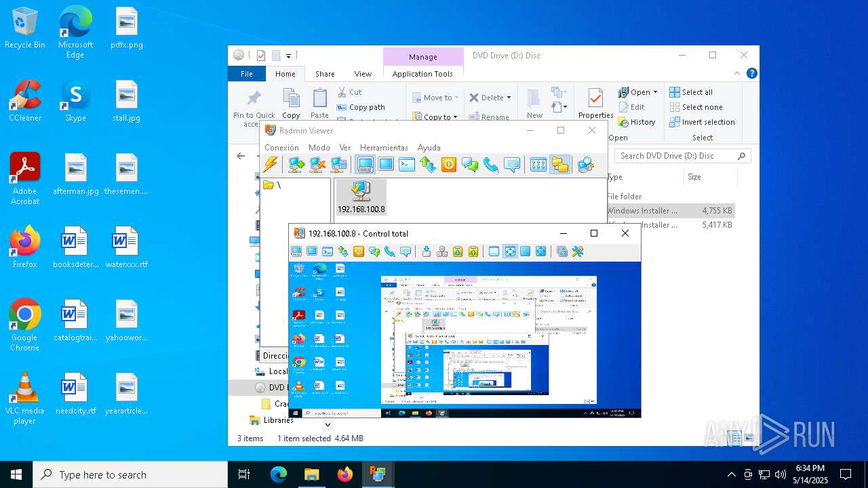The height and width of the screenshot is (488, 868).
Task: Click Send Ctrl+Alt+Del icon in Control total toolbar
Action: [x=442, y=251]
